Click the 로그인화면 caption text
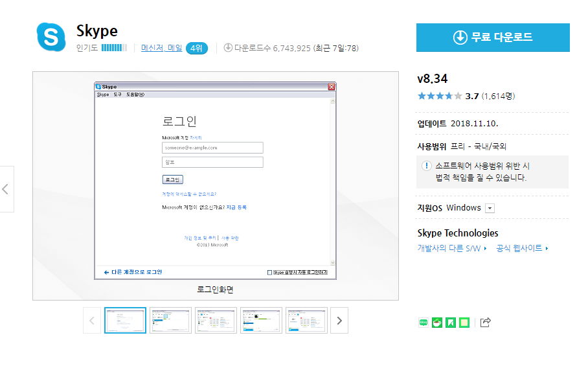Image resolution: width=588 pixels, height=366 pixels. pyautogui.click(x=215, y=290)
